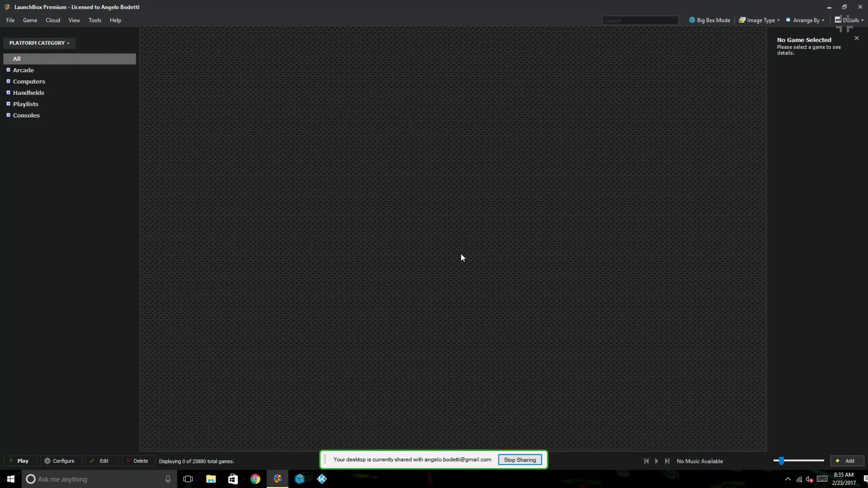Screen dimensions: 868x488
Task: Open Task View on taskbar
Action: 188,479
